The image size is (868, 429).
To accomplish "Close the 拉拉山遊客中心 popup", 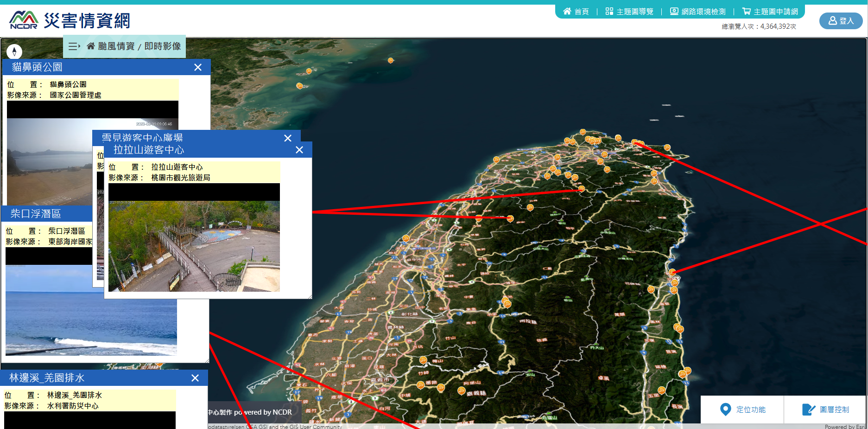I will click(x=299, y=150).
